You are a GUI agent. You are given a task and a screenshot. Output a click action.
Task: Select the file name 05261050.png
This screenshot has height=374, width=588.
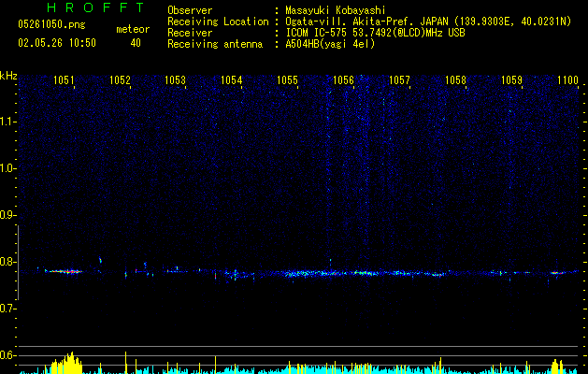51,24
